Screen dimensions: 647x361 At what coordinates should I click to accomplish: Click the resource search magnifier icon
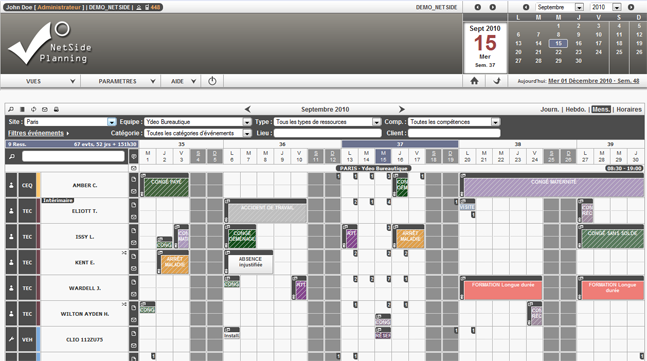point(12,156)
